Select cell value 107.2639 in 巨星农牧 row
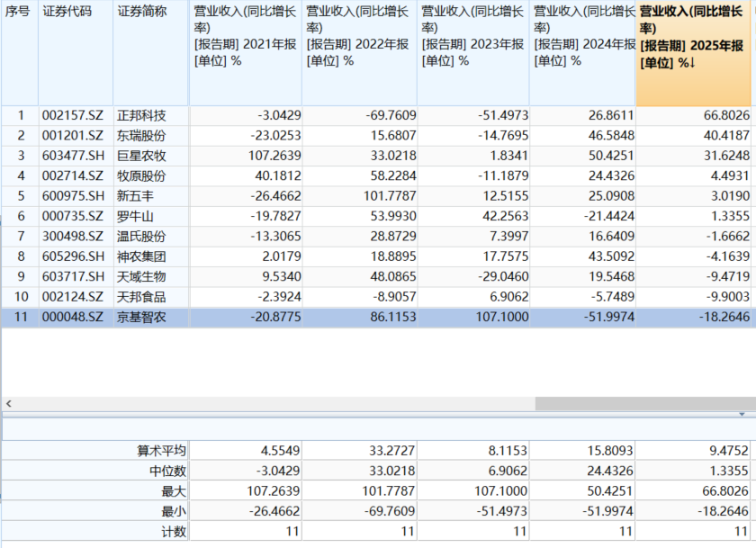 click(x=274, y=157)
